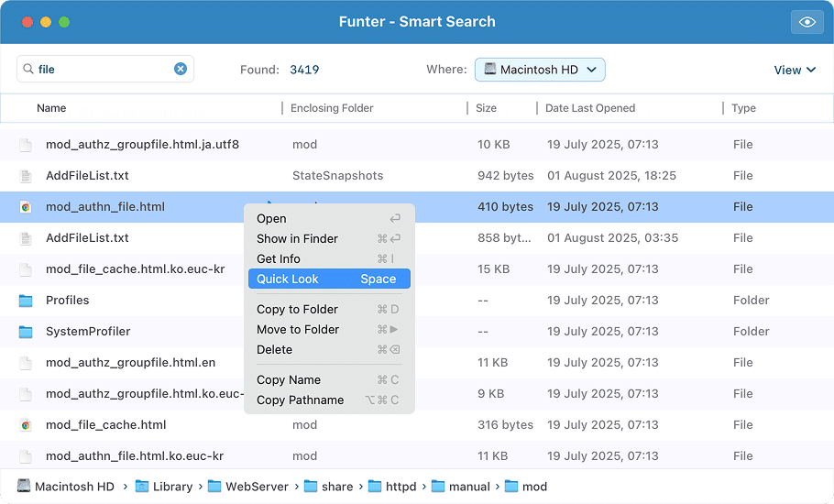Choose Open from the context menu
This screenshot has width=834, height=504.
pyautogui.click(x=329, y=218)
